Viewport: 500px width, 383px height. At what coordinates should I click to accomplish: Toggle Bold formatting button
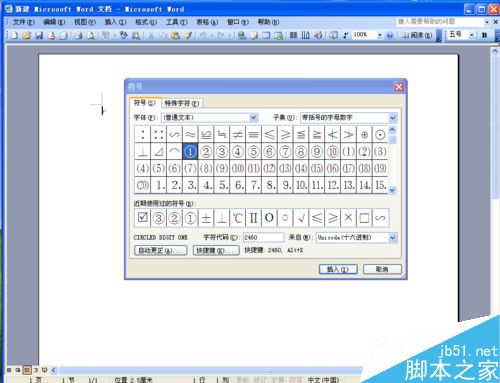pos(484,35)
